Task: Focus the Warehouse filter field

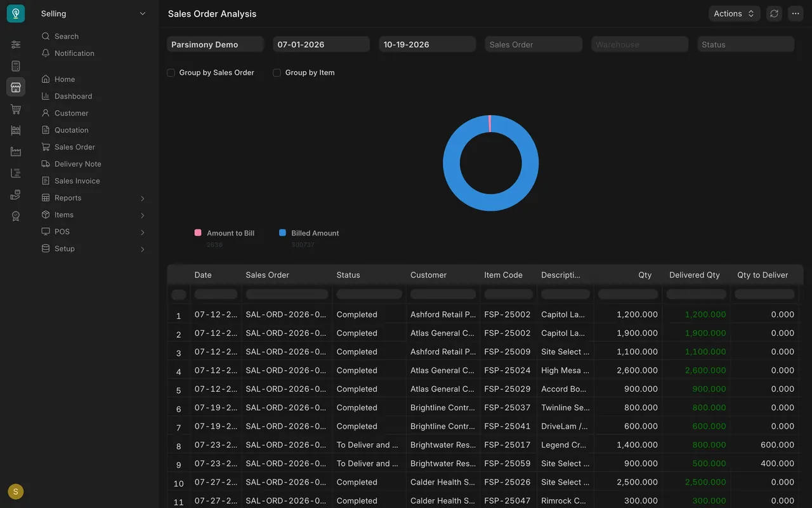Action: point(639,44)
